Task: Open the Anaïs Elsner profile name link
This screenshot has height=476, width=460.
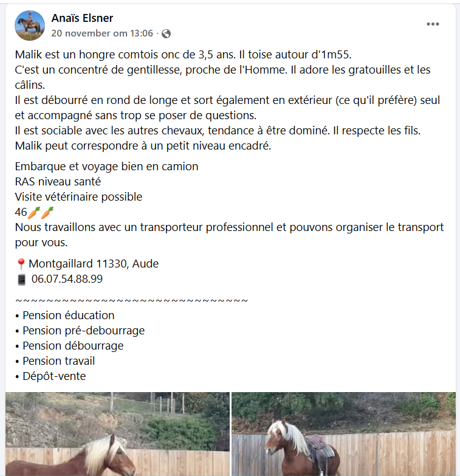Action: [82, 18]
